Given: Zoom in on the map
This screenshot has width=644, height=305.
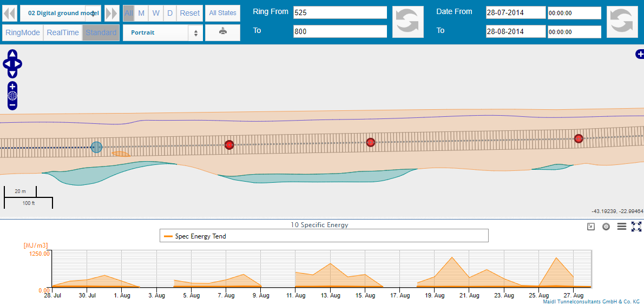Looking at the screenshot, I should [12, 87].
